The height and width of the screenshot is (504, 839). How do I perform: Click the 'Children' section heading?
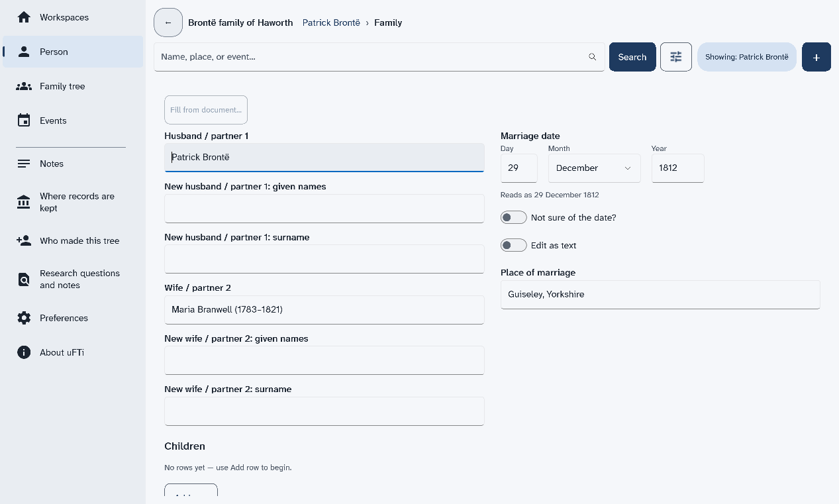[185, 446]
